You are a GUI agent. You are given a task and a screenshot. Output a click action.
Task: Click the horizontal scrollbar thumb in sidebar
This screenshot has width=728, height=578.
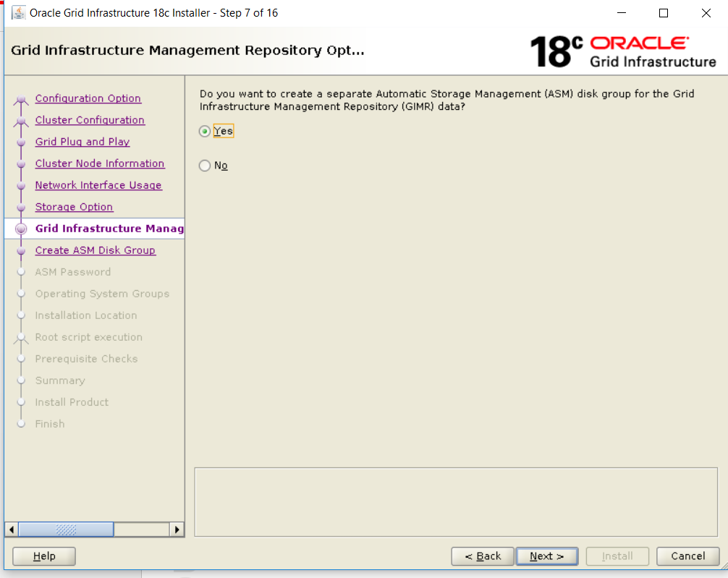coord(65,530)
